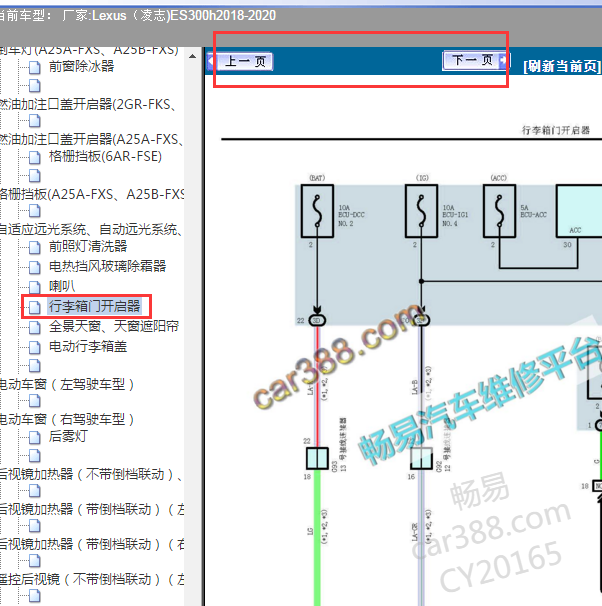
Task: Select 自适应远光系统、自动远光系统 row
Action: pos(90,230)
